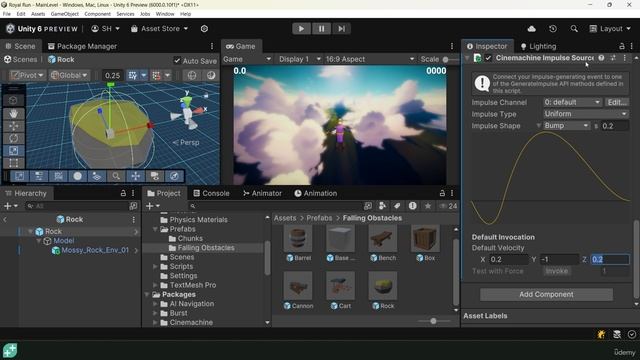Switch to the Console tab
This screenshot has height=360, width=640.
point(211,193)
